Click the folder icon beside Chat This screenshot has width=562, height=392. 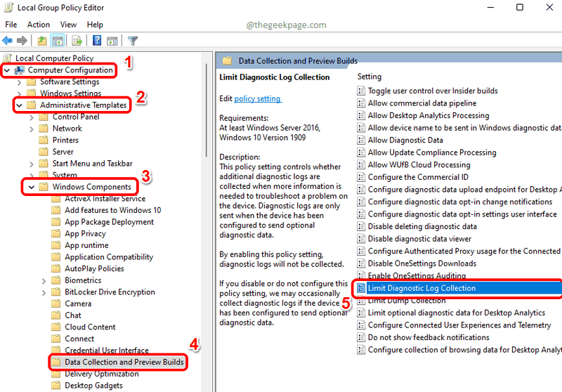(x=56, y=315)
